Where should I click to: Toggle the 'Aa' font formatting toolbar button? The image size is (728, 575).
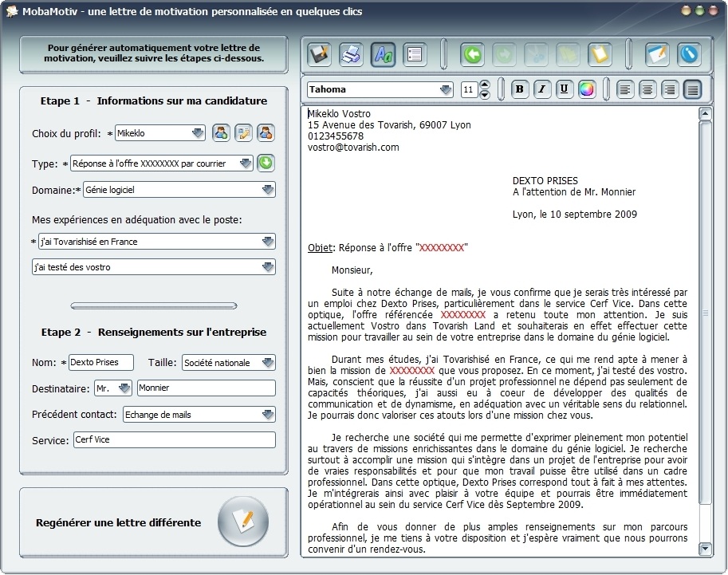(383, 54)
